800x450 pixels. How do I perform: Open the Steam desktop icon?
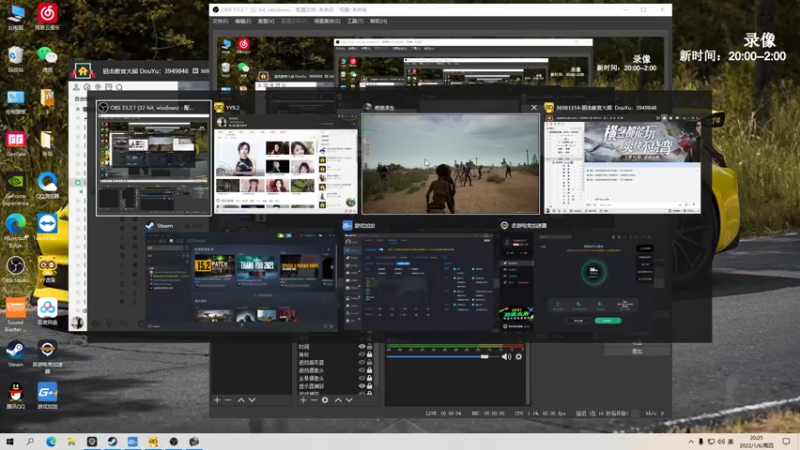15,350
